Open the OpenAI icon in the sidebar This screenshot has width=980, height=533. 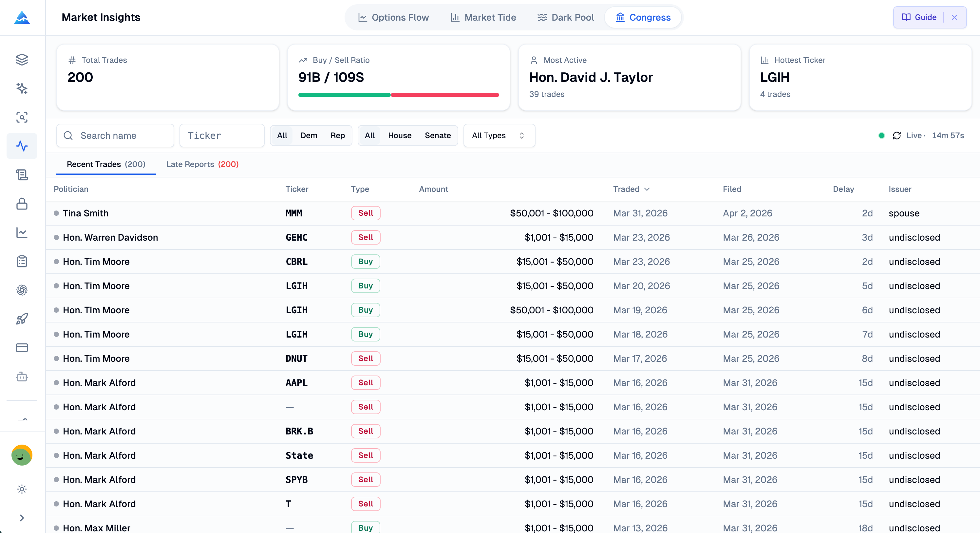pyautogui.click(x=22, y=290)
